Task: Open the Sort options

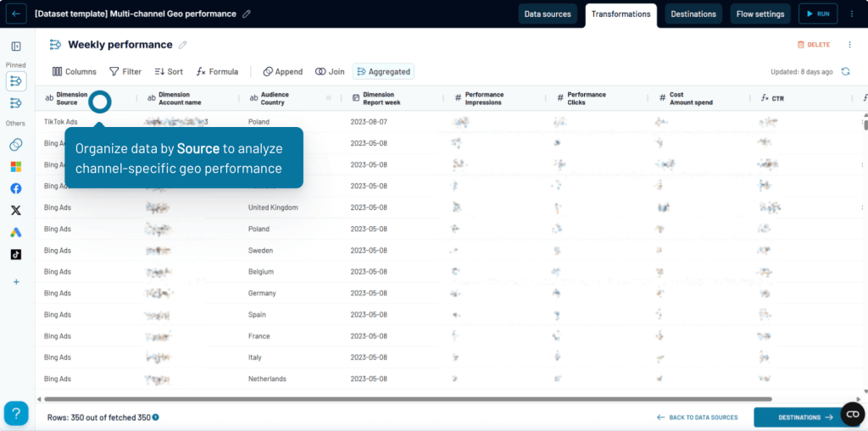Action: [x=169, y=72]
